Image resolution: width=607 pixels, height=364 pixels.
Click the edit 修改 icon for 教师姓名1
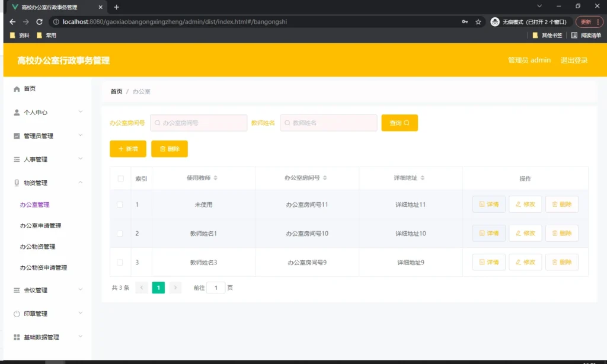pyautogui.click(x=518, y=233)
